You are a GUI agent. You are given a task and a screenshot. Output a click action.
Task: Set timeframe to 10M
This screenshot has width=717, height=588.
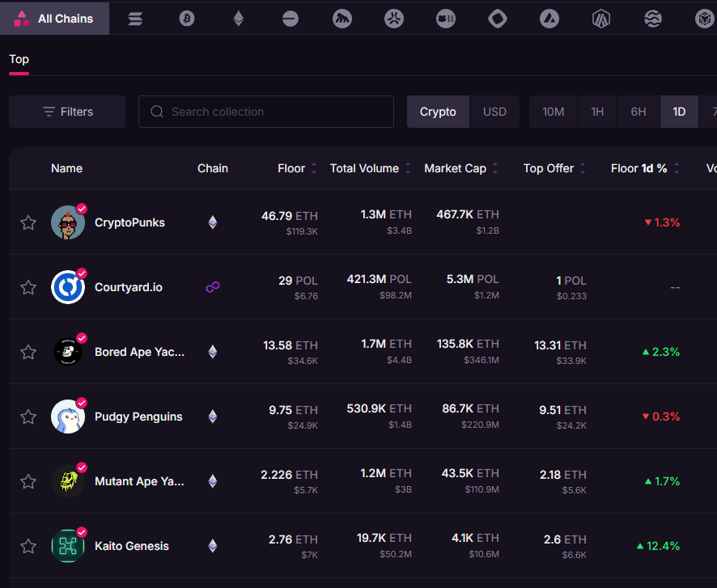[554, 112]
